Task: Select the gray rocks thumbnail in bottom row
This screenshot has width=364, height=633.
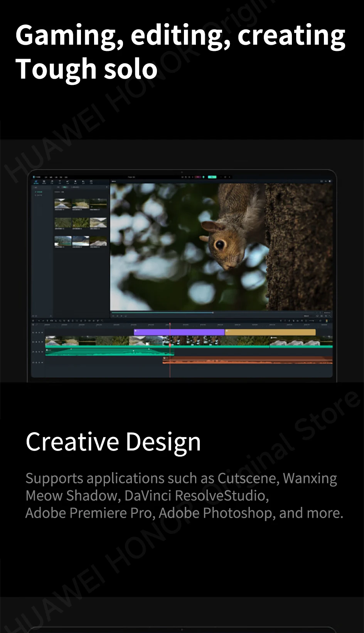Action: point(98,241)
